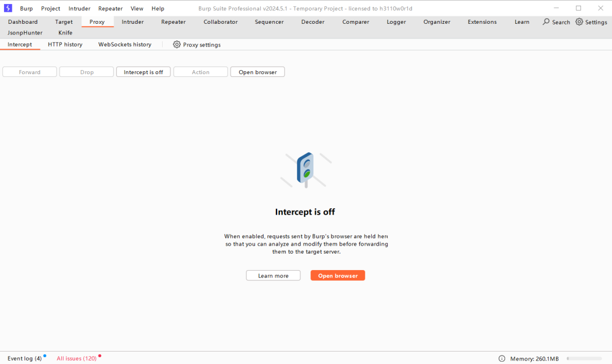This screenshot has height=364, width=612.
Task: Open Proxy settings
Action: point(197,45)
